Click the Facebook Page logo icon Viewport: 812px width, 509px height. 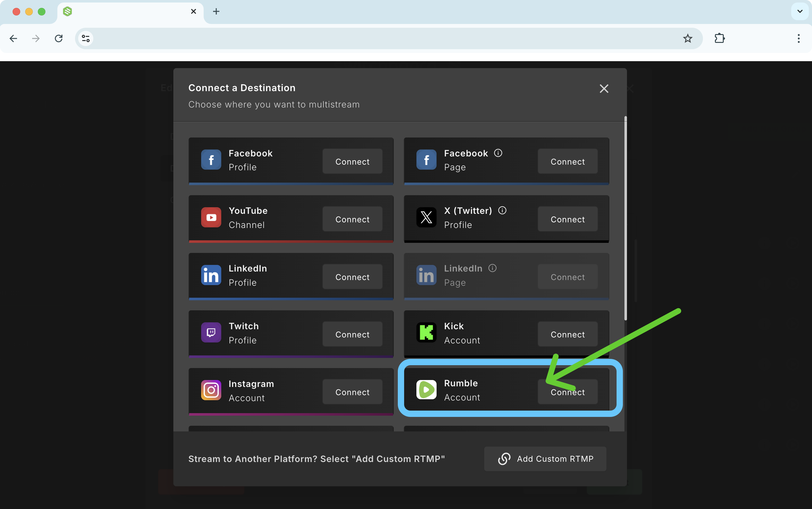click(x=426, y=160)
